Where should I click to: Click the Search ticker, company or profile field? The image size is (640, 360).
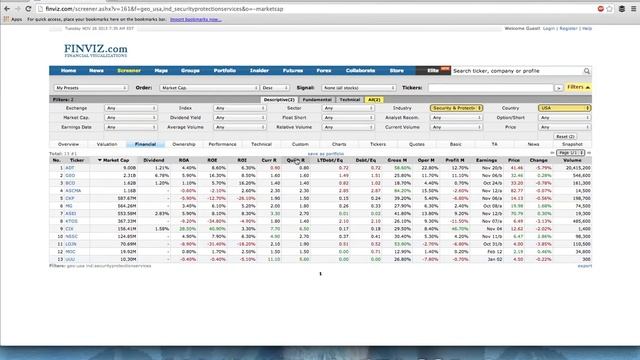pos(517,71)
